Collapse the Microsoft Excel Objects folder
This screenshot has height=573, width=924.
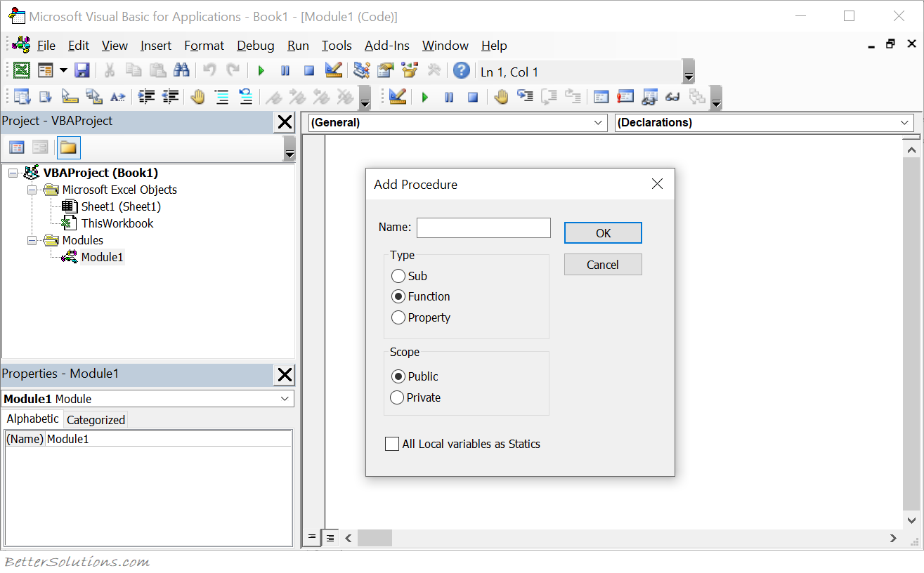(x=32, y=190)
